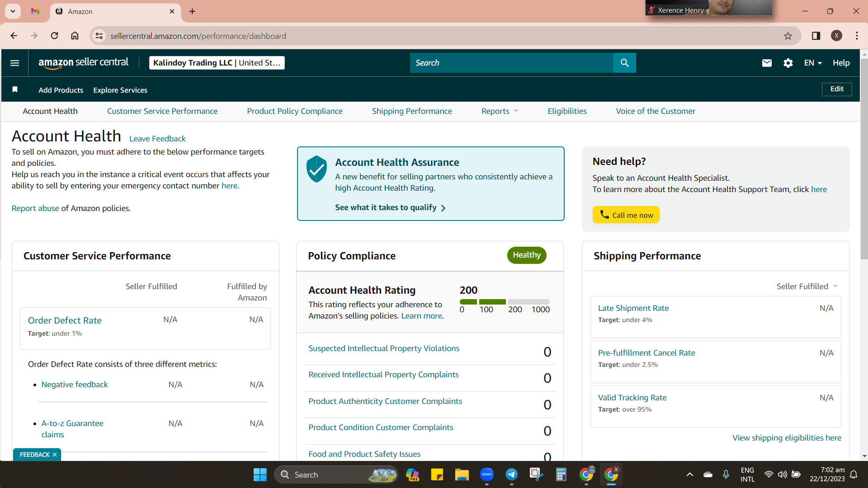Open the messages envelope icon
The height and width of the screenshot is (488, 868).
pyautogui.click(x=767, y=63)
